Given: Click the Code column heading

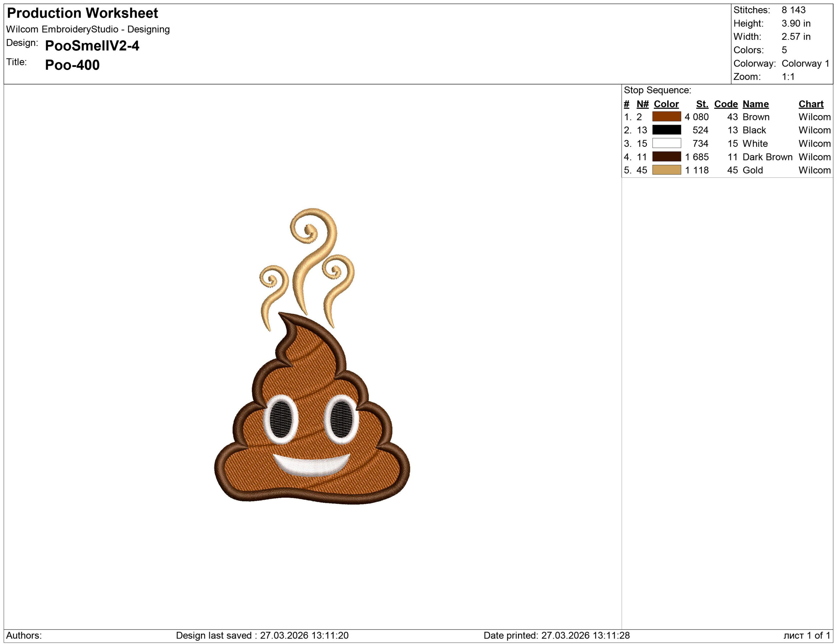Looking at the screenshot, I should pyautogui.click(x=726, y=104).
